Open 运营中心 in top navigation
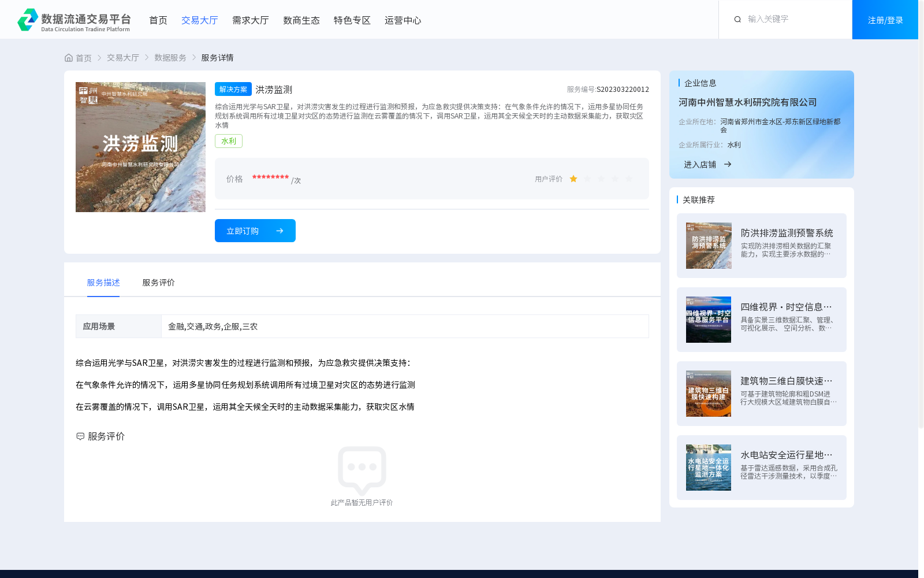Screen dimensions: 924x578 pos(403,20)
